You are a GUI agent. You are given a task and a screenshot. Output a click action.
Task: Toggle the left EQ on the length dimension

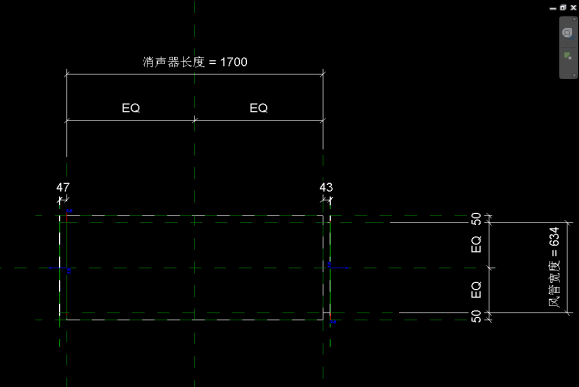(x=131, y=108)
